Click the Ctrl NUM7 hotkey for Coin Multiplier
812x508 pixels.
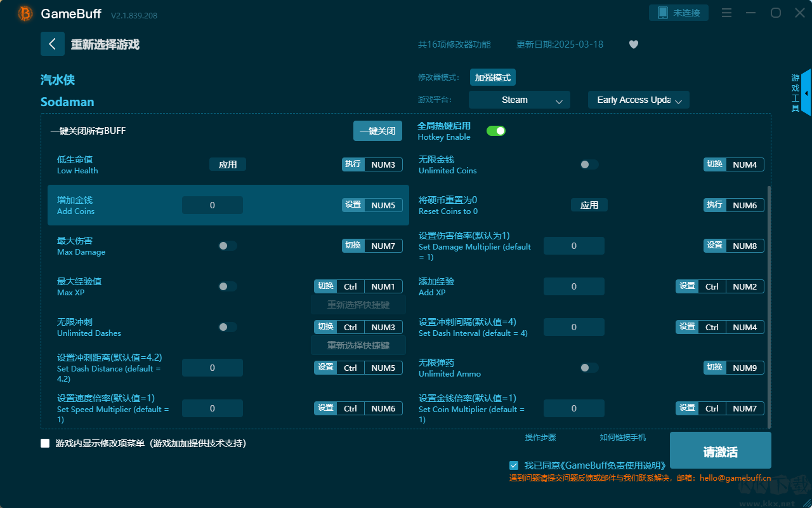click(731, 408)
